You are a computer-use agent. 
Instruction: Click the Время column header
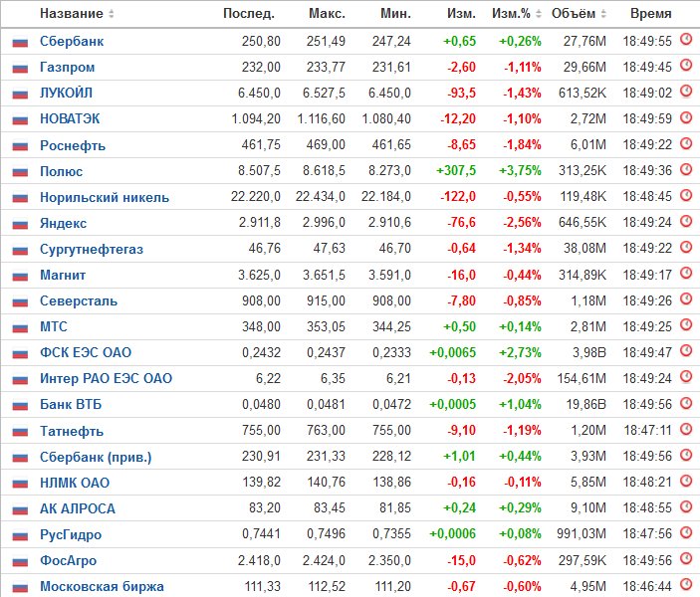tap(651, 13)
